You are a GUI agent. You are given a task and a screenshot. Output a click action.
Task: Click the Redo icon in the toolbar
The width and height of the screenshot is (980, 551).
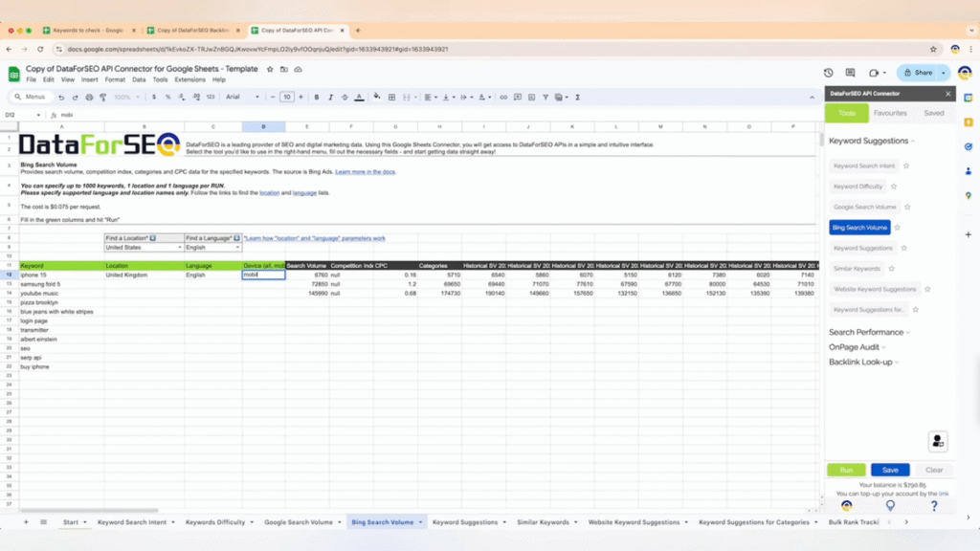coord(75,98)
